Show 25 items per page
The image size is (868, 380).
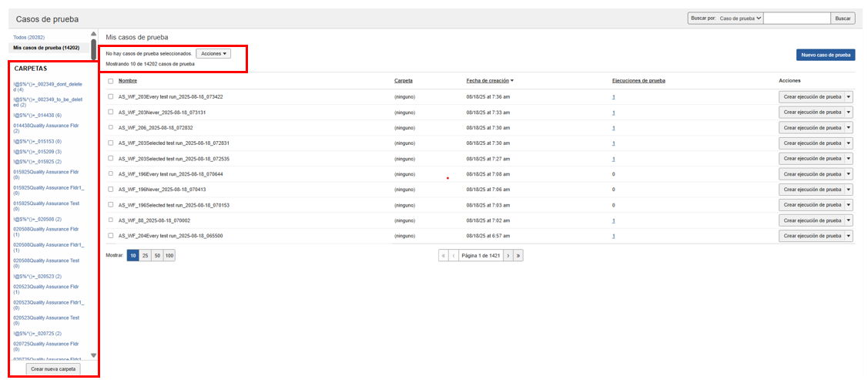145,255
